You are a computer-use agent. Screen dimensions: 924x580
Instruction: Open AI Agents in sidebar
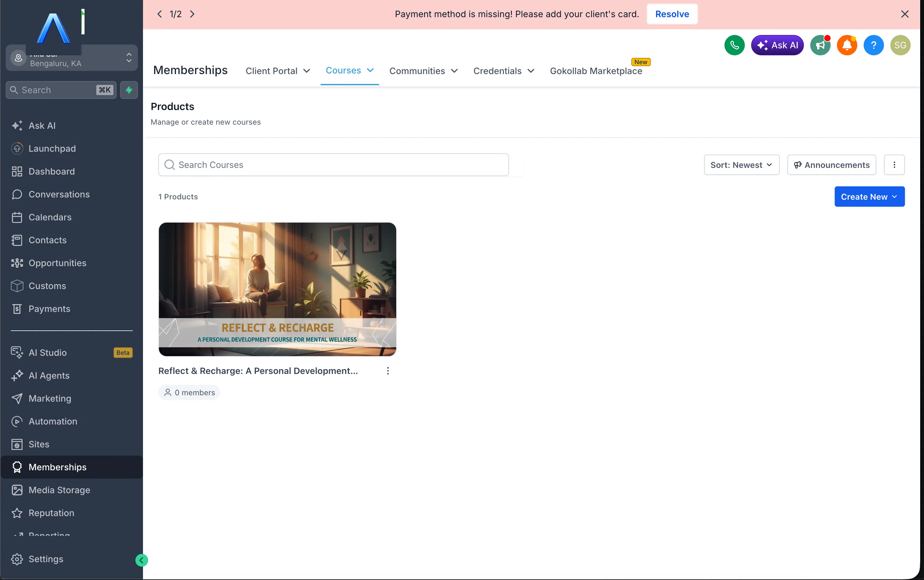tap(72, 376)
